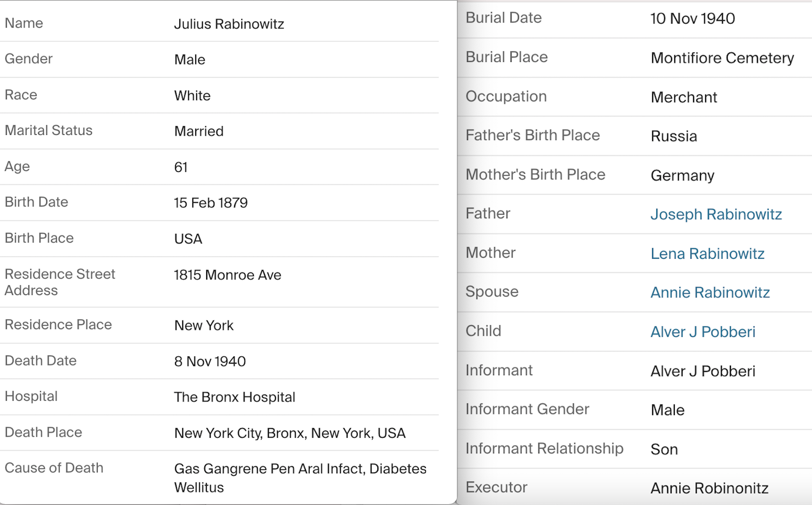812x505 pixels.
Task: Click the Burial Date value 10 Nov 1940
Action: (x=693, y=18)
